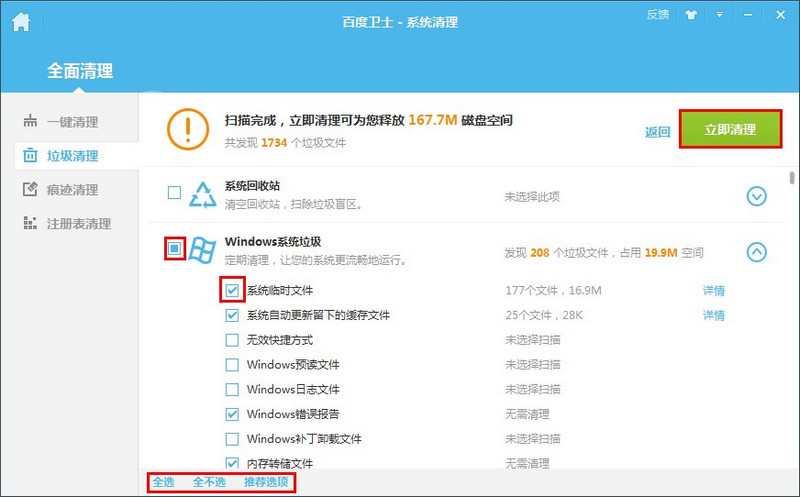Click the Windows错误报告 label
Viewport: 800px width, 497px height.
pos(293,414)
